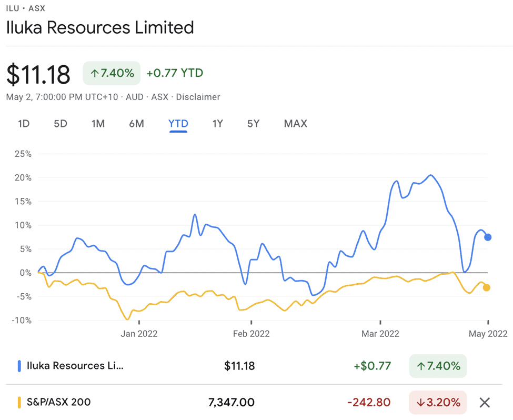Screen dimensions: 513x420
Task: Click the 7,347.00 index value
Action: click(x=232, y=402)
